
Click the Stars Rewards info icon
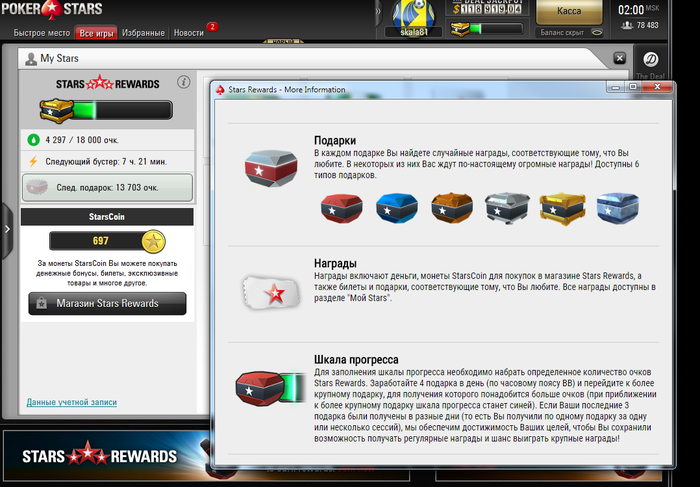(183, 82)
